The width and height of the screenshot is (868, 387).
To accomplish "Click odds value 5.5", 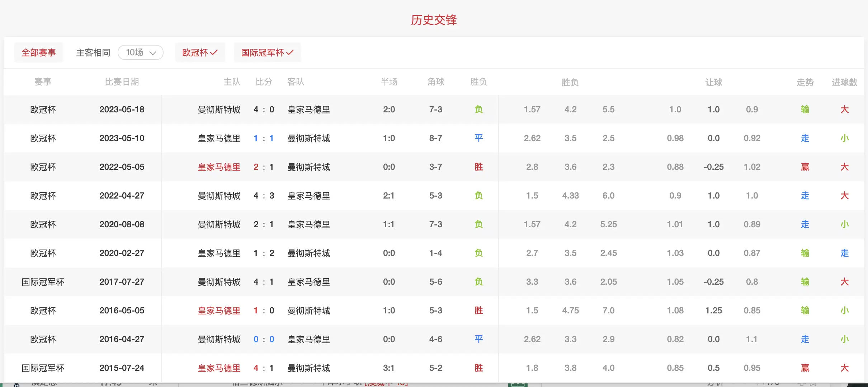I will (x=609, y=109).
